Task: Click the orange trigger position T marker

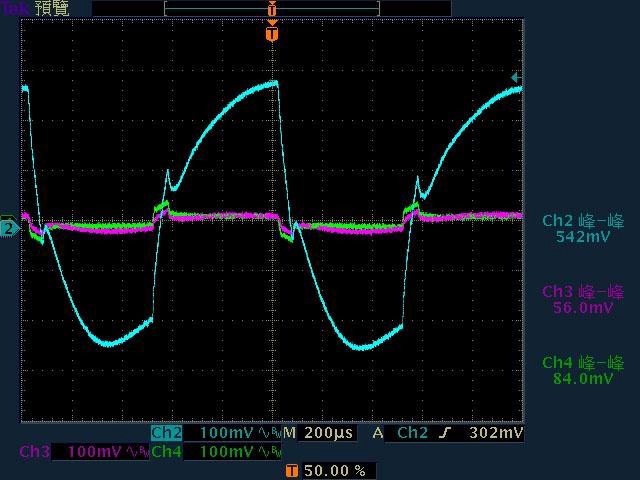Action: coord(272,34)
